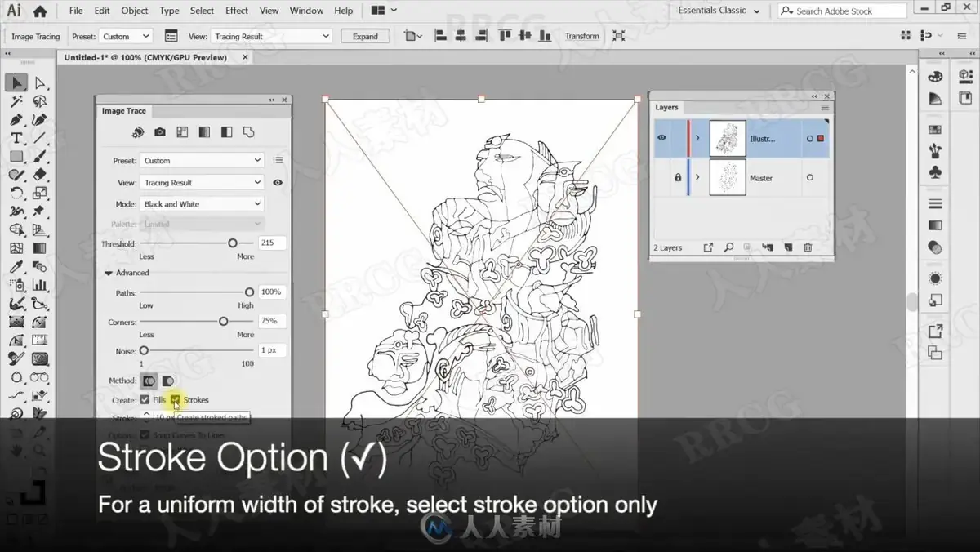Open the Object menu

135,11
